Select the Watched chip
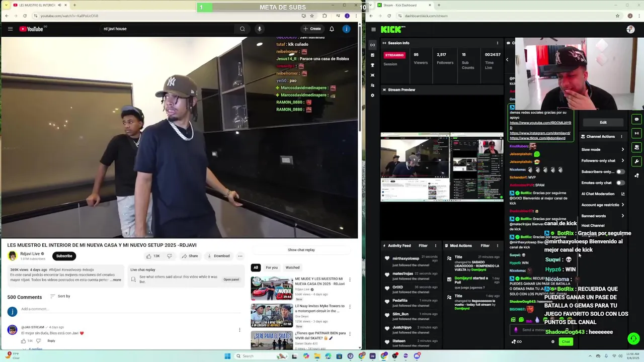Image resolution: width=644 pixels, height=362 pixels. (x=292, y=267)
